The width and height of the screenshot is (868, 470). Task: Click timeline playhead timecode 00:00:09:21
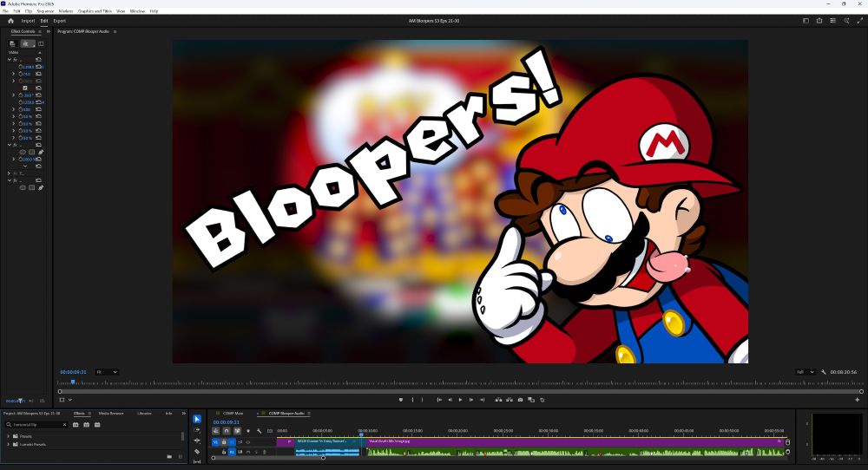click(226, 422)
